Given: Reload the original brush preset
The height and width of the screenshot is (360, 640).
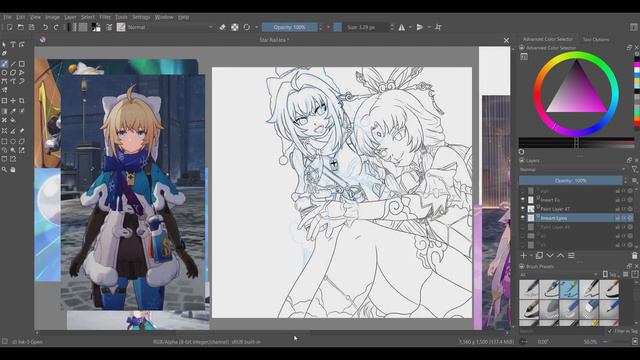Looking at the screenshot, I should tap(247, 27).
